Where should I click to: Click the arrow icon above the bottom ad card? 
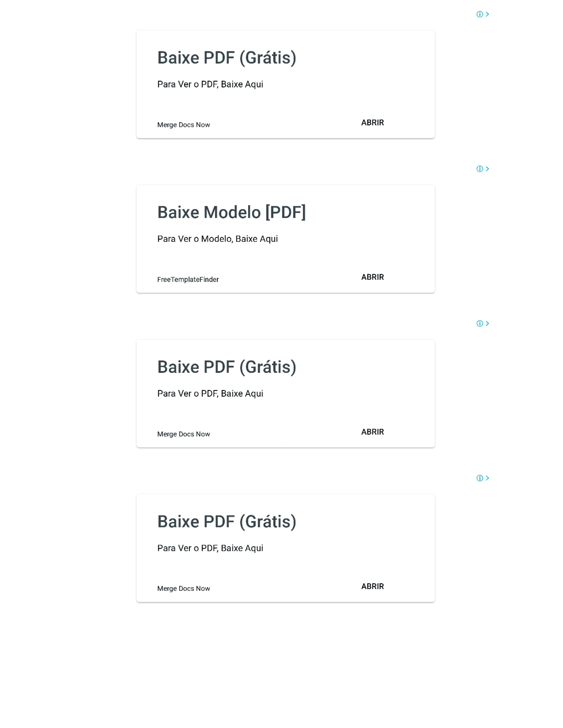[x=487, y=478]
